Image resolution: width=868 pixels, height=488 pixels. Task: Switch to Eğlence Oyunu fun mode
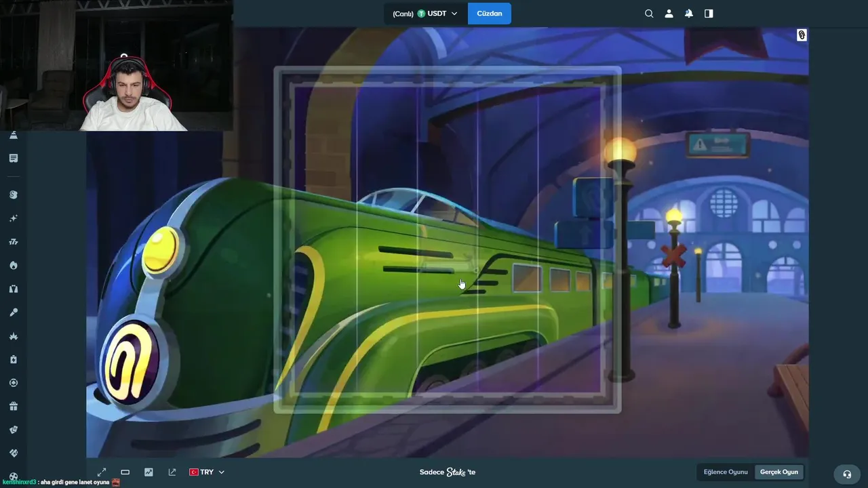[x=726, y=472]
